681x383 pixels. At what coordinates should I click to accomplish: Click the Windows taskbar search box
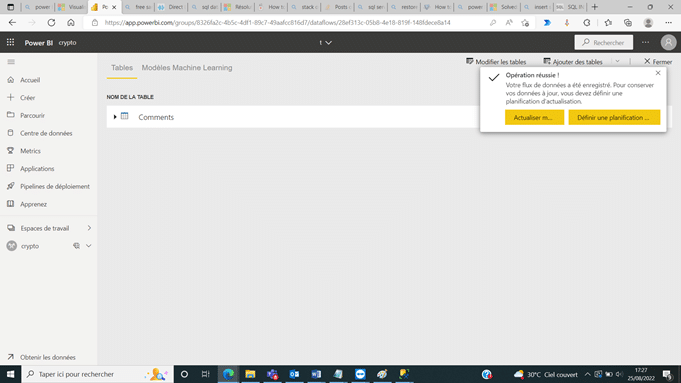tap(97, 374)
